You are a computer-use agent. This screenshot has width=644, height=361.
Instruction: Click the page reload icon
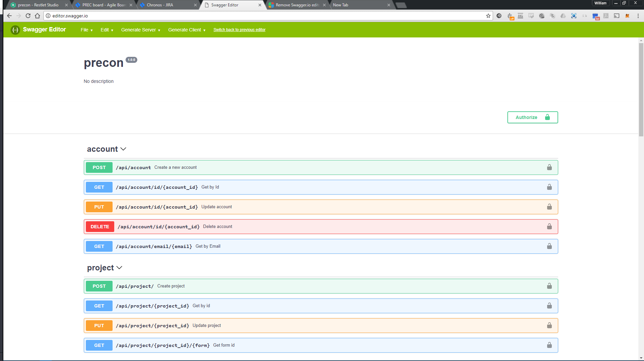28,15
